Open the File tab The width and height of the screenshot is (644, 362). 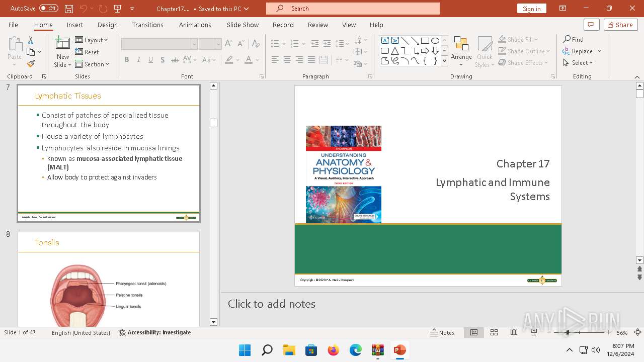[x=13, y=25]
